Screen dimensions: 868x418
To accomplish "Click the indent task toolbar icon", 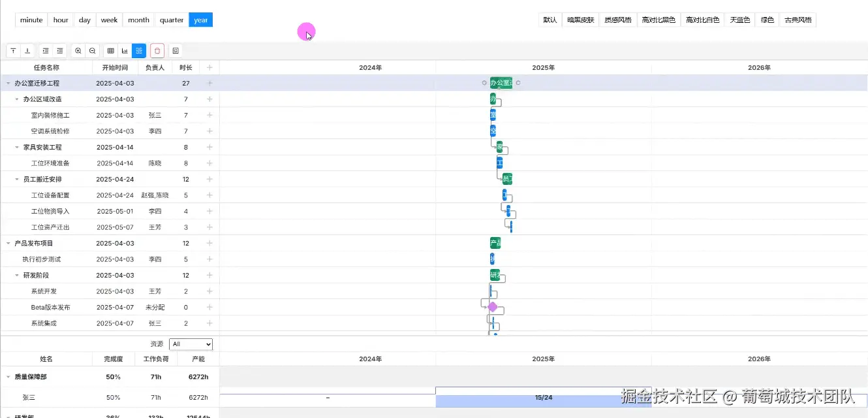I will pyautogui.click(x=45, y=51).
